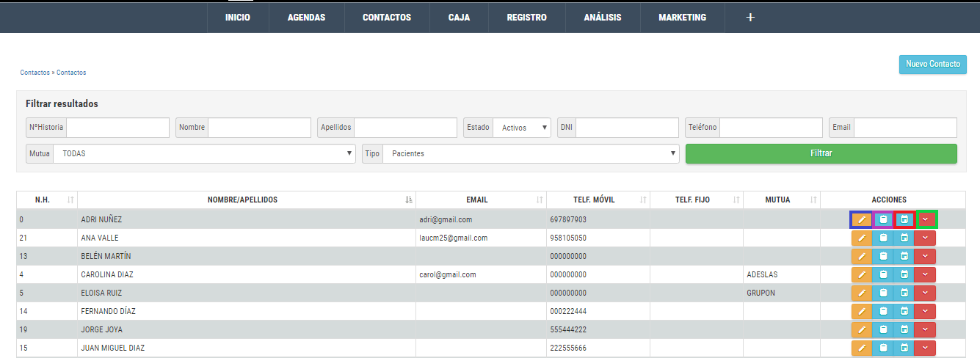
Task: Click the edit pencil icon for Adri Nuñez
Action: [x=862, y=219]
